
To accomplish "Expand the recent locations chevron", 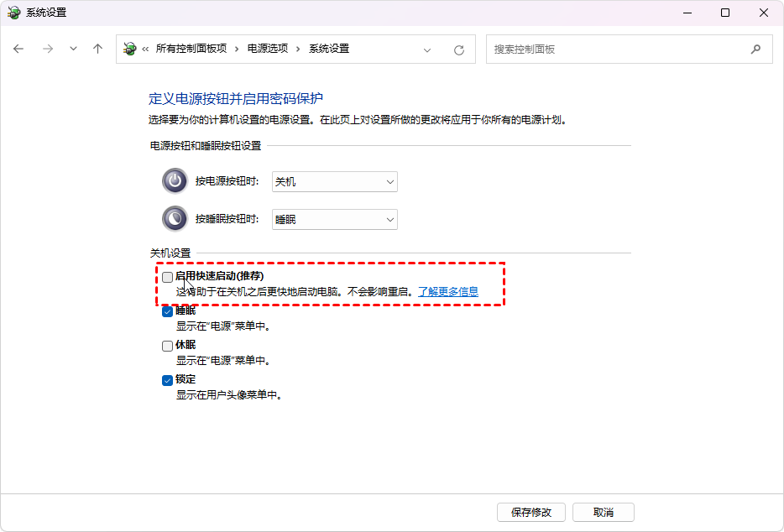I will click(73, 49).
